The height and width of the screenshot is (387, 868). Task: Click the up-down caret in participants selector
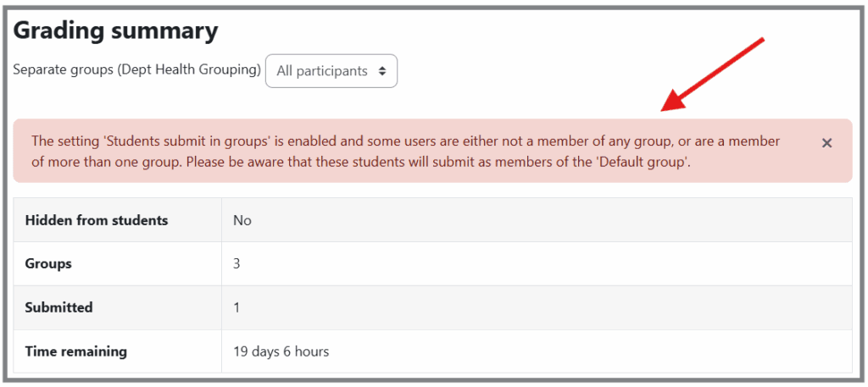point(382,71)
